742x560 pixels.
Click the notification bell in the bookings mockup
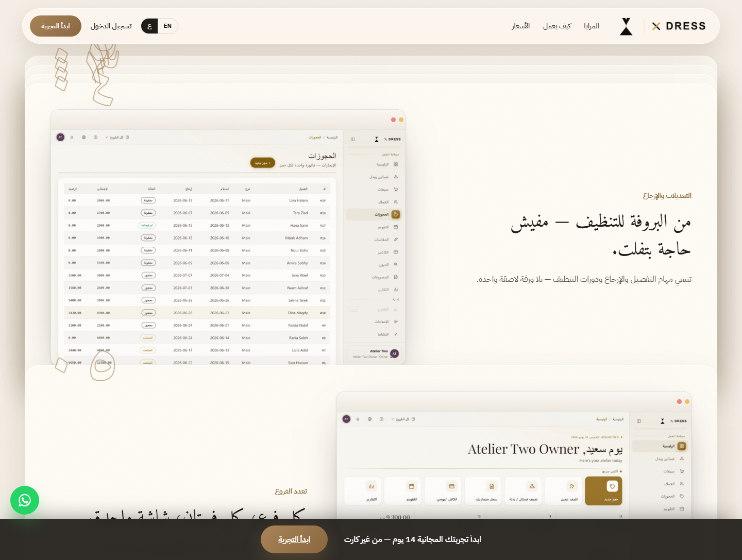coord(72,138)
